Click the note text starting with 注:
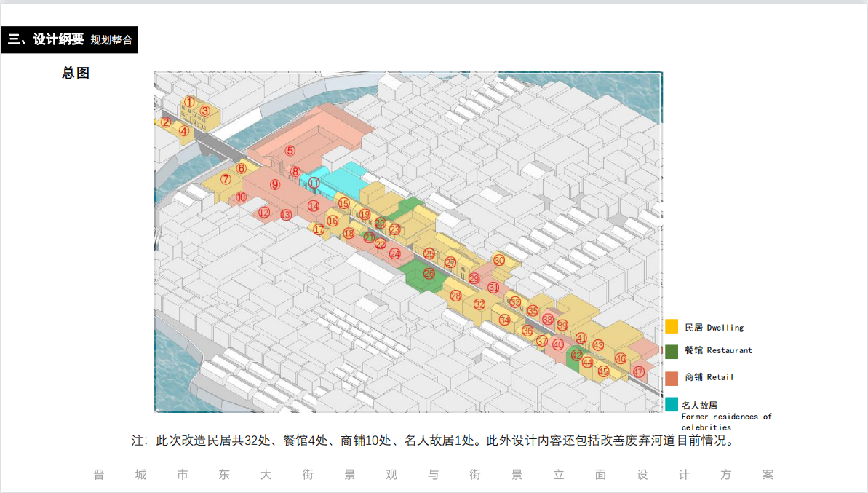This screenshot has width=868, height=493. 432,441
